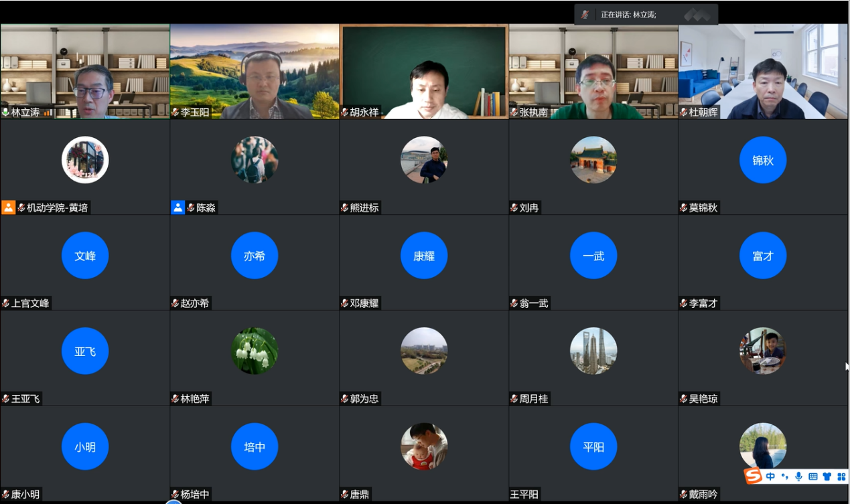Toggle punctuation mode on Sogou bar

[784, 477]
